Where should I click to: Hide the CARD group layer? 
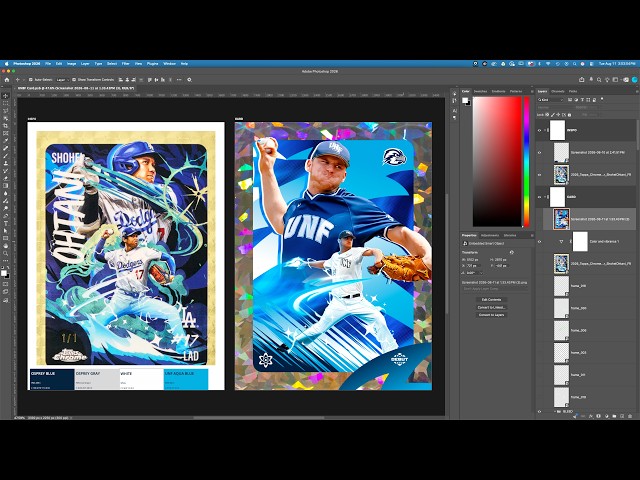(x=540, y=197)
